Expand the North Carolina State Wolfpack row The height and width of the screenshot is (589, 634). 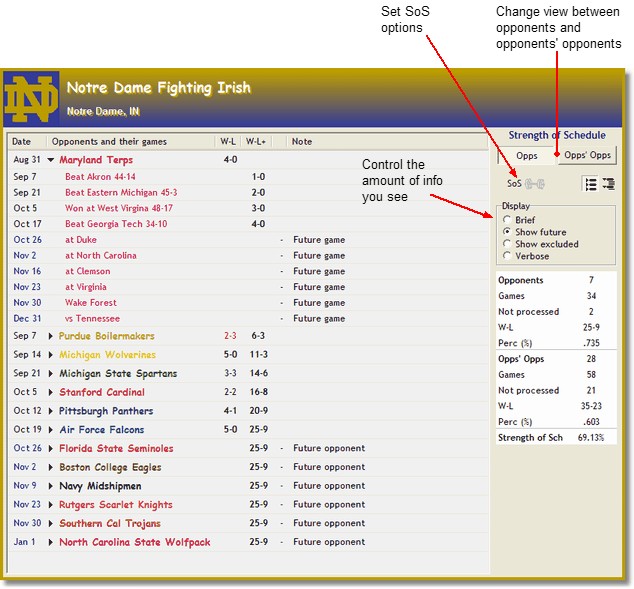tap(51, 542)
